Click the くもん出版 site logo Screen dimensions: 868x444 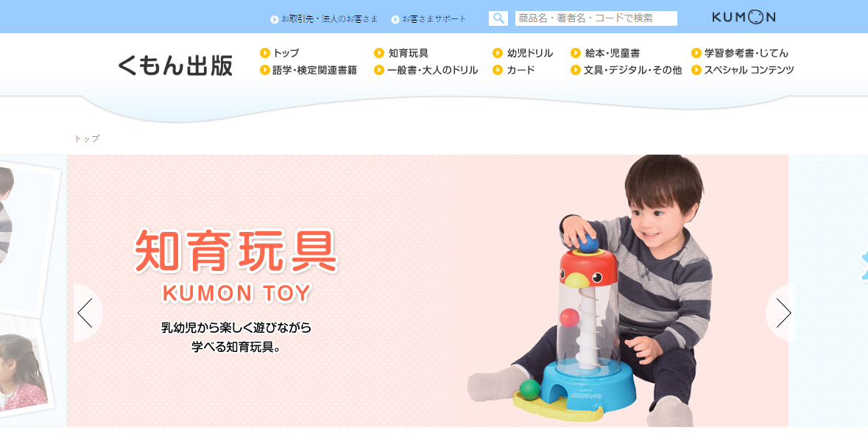tap(175, 66)
